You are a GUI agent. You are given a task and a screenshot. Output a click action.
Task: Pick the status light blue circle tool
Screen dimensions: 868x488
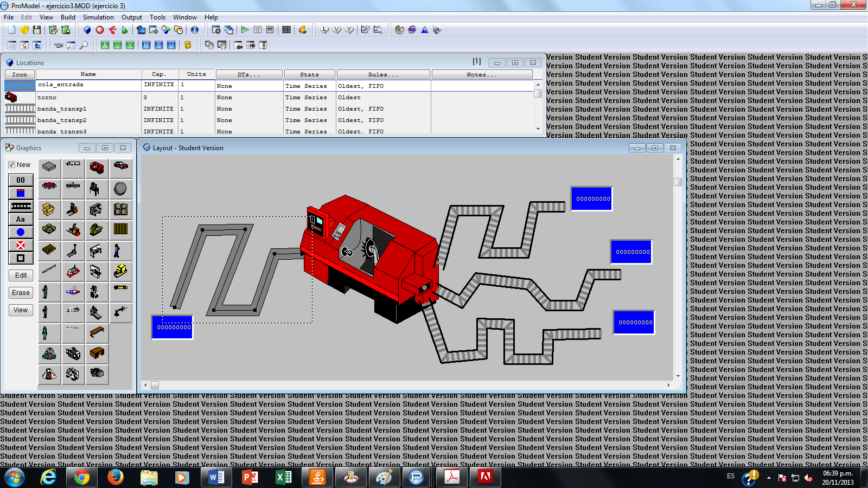coord(20,232)
